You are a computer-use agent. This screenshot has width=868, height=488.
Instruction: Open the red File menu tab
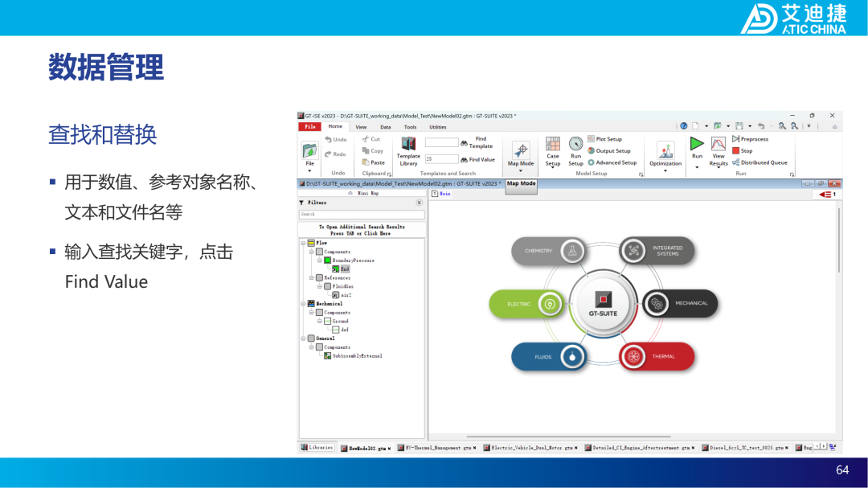pyautogui.click(x=309, y=127)
